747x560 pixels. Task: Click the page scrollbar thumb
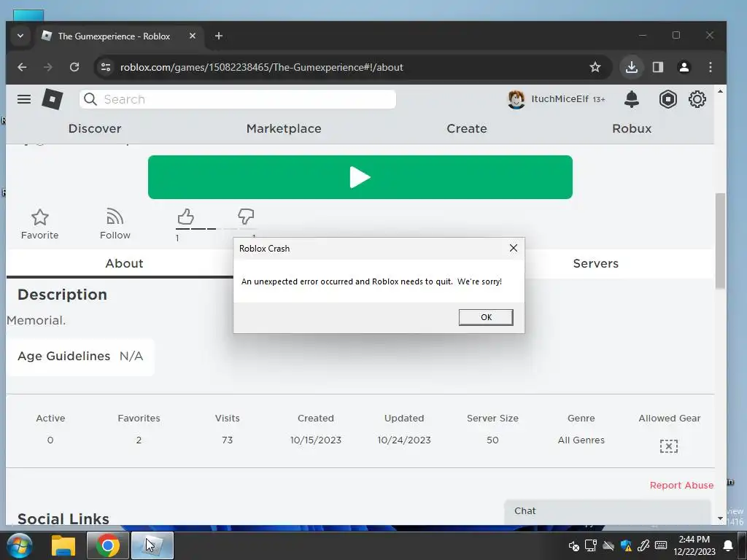pyautogui.click(x=720, y=241)
